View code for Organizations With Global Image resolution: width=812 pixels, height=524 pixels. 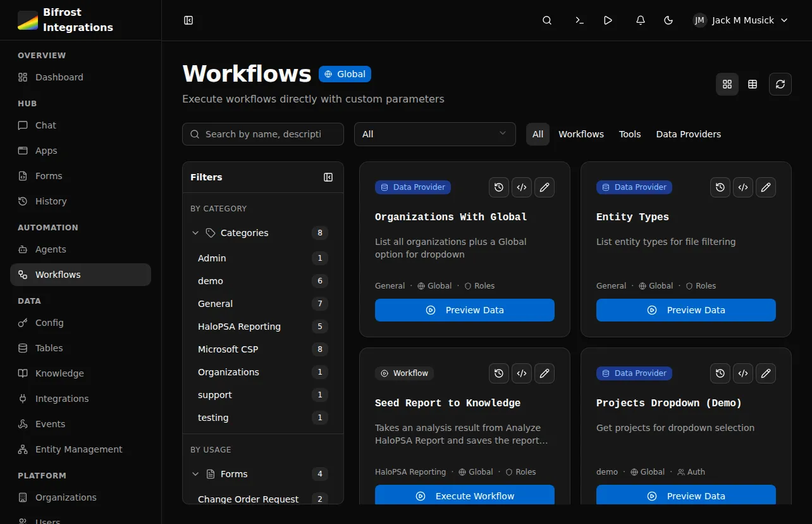[x=522, y=187]
